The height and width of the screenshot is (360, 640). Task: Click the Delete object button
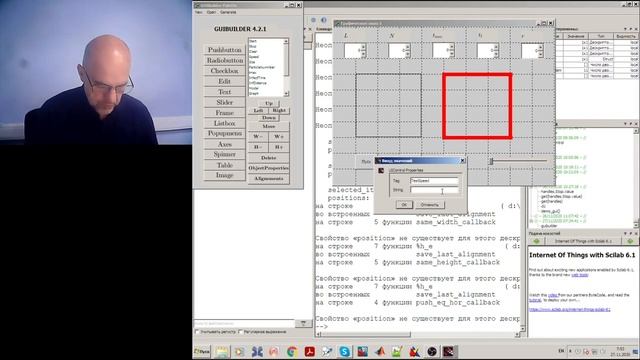tap(269, 158)
